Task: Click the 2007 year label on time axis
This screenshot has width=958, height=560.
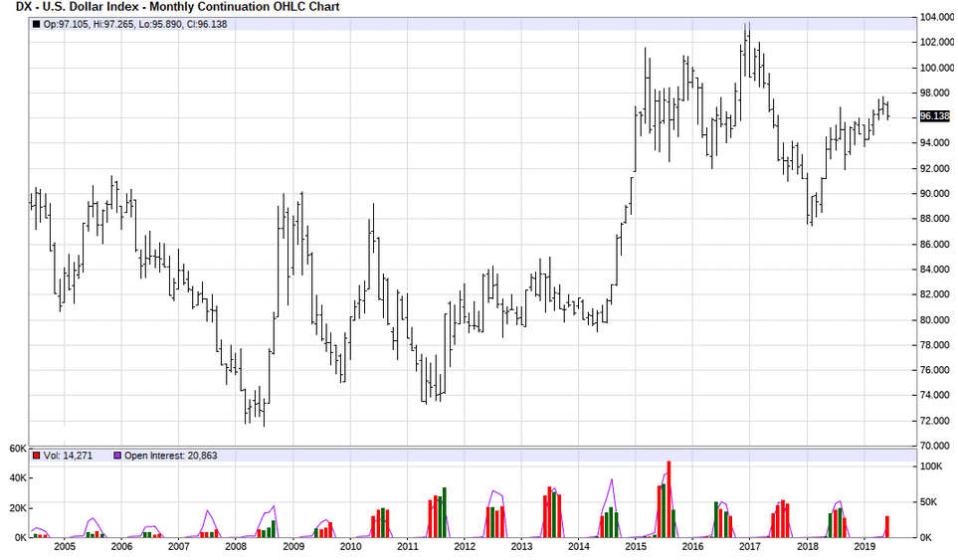Action: pyautogui.click(x=178, y=546)
